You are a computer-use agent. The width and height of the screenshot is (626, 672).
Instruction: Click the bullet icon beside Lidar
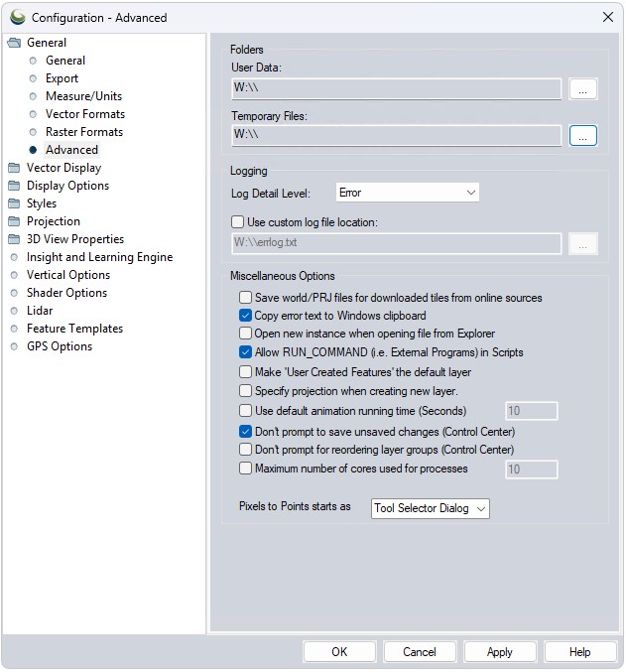[14, 311]
